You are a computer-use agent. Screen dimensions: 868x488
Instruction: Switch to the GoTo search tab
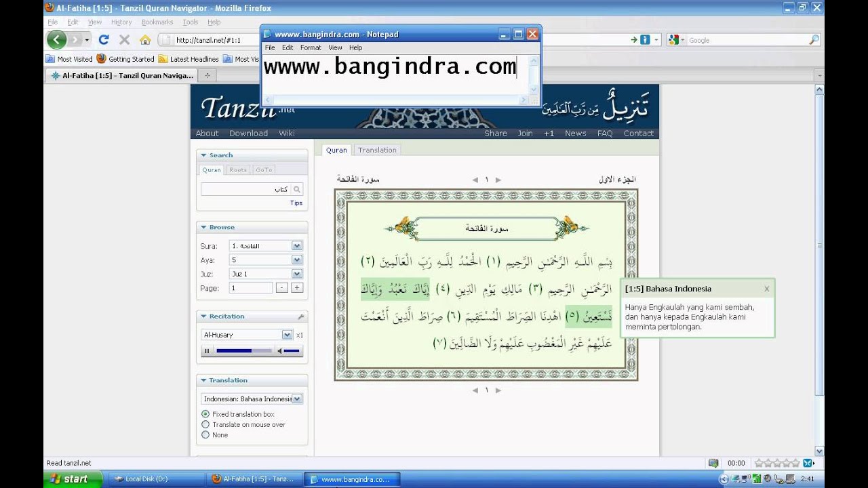click(x=264, y=170)
